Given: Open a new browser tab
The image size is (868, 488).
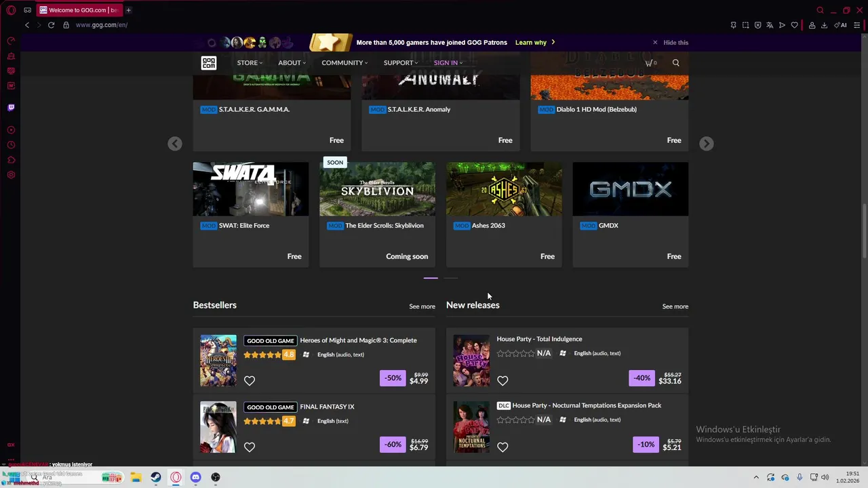Looking at the screenshot, I should pyautogui.click(x=128, y=10).
